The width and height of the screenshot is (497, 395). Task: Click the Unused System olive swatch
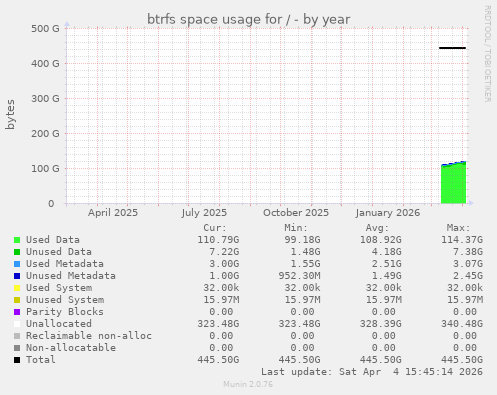(17, 300)
